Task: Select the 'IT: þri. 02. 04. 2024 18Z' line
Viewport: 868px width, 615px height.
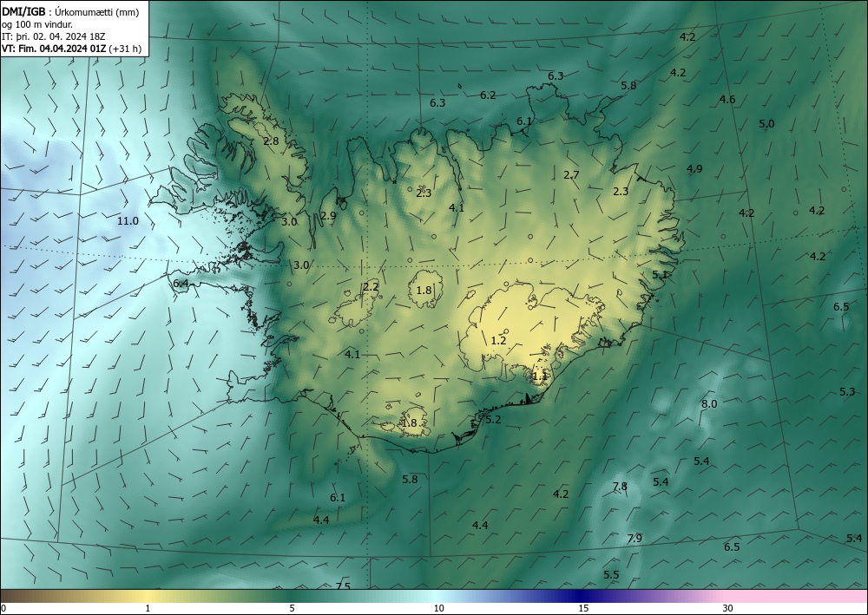Action: [54, 36]
